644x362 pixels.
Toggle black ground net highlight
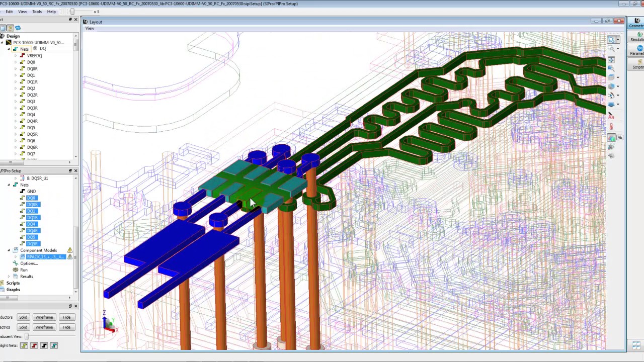(x=44, y=345)
